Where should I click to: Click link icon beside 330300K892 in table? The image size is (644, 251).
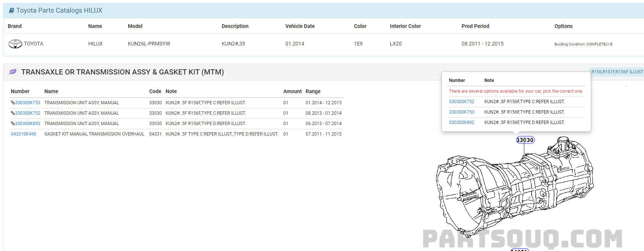pos(13,124)
